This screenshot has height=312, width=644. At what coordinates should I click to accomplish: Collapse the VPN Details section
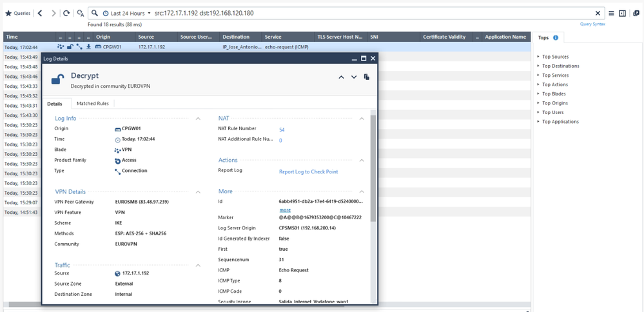click(198, 191)
